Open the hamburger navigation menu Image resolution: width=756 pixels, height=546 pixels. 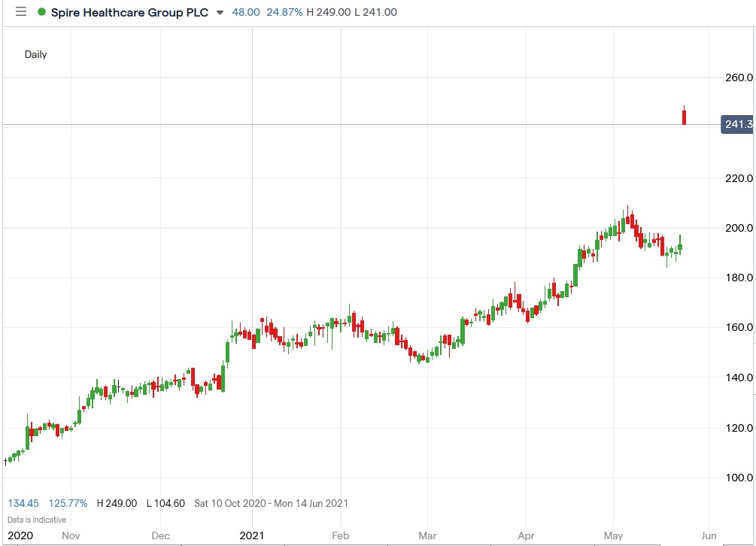(20, 11)
